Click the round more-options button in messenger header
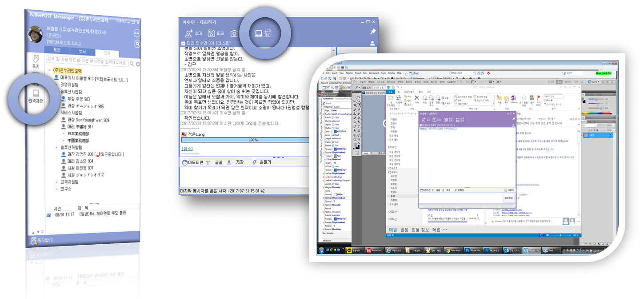644x299 pixels. [x=137, y=33]
